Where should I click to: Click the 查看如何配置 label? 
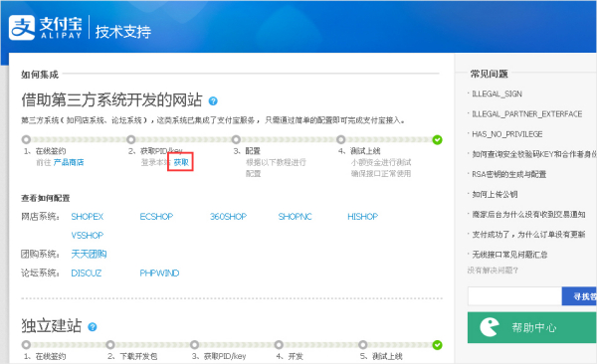click(46, 198)
